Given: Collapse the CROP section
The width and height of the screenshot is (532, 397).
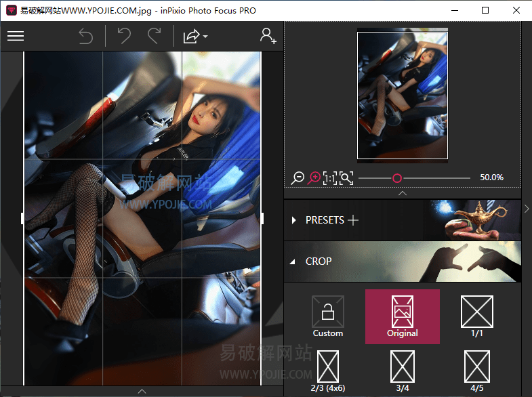Looking at the screenshot, I should (294, 262).
